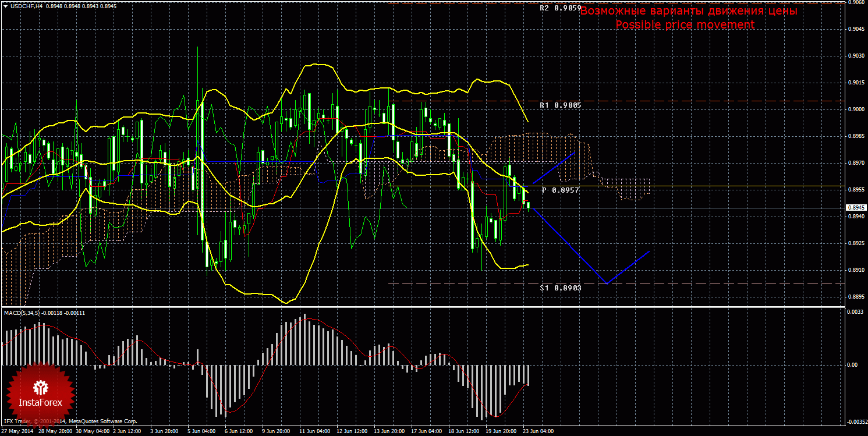The height and width of the screenshot is (436, 868).
Task: Click the R1 0.9005 resistance label
Action: coord(560,105)
